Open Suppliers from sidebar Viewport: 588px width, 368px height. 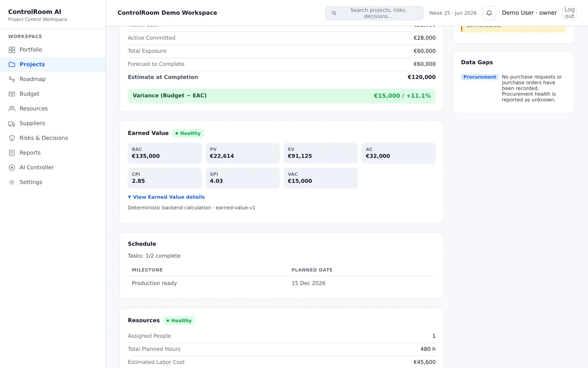[53, 123]
